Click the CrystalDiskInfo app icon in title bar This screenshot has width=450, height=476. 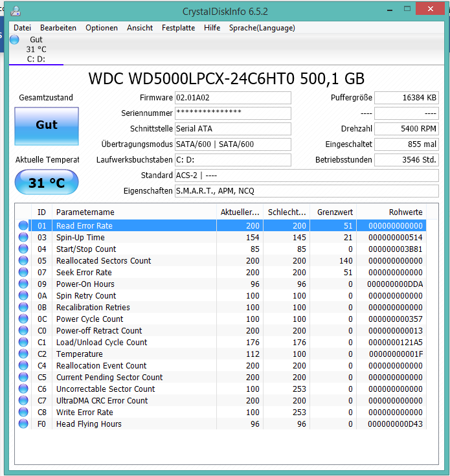pyautogui.click(x=16, y=11)
